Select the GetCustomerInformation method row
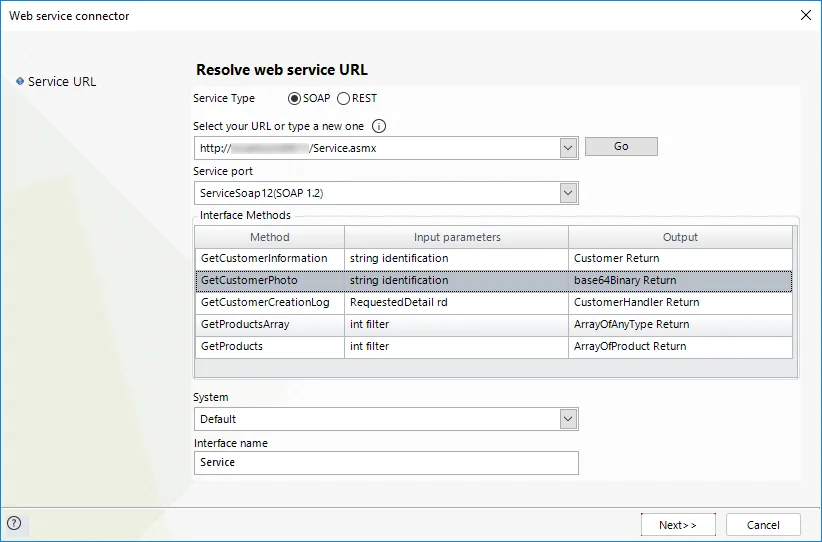The height and width of the screenshot is (542, 822). [493, 258]
